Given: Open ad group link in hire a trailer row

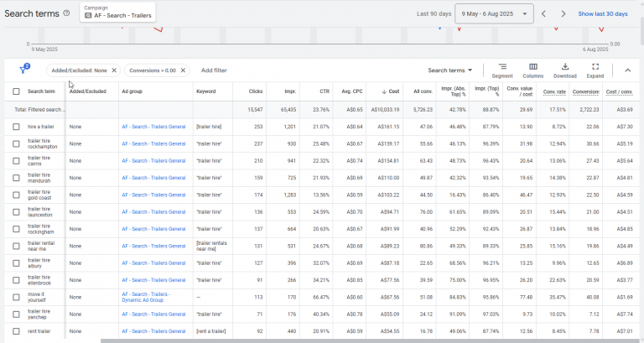Looking at the screenshot, I should pos(153,127).
